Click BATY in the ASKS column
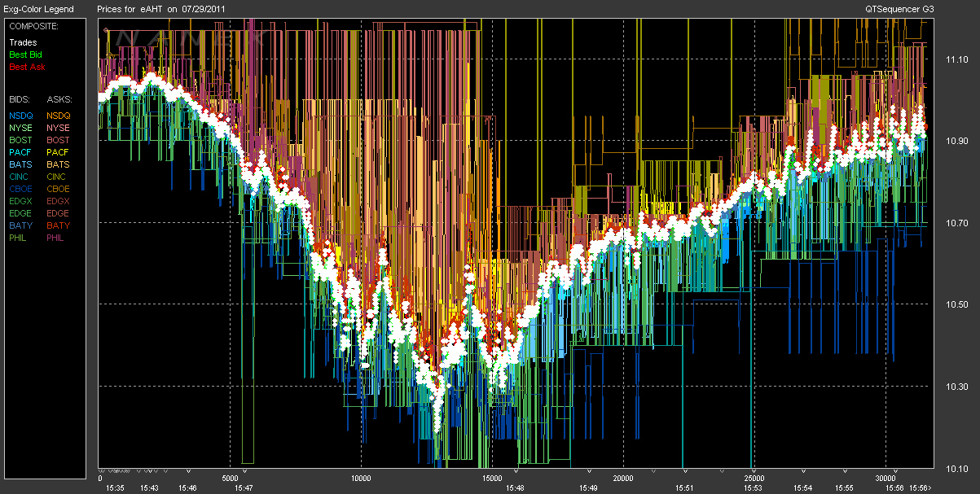This screenshot has width=980, height=494. (x=59, y=225)
